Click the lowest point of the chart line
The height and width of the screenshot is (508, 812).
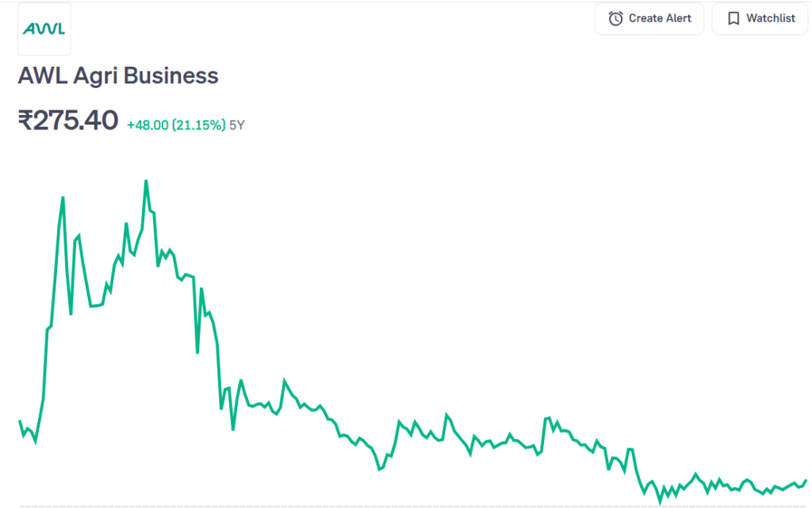660,500
